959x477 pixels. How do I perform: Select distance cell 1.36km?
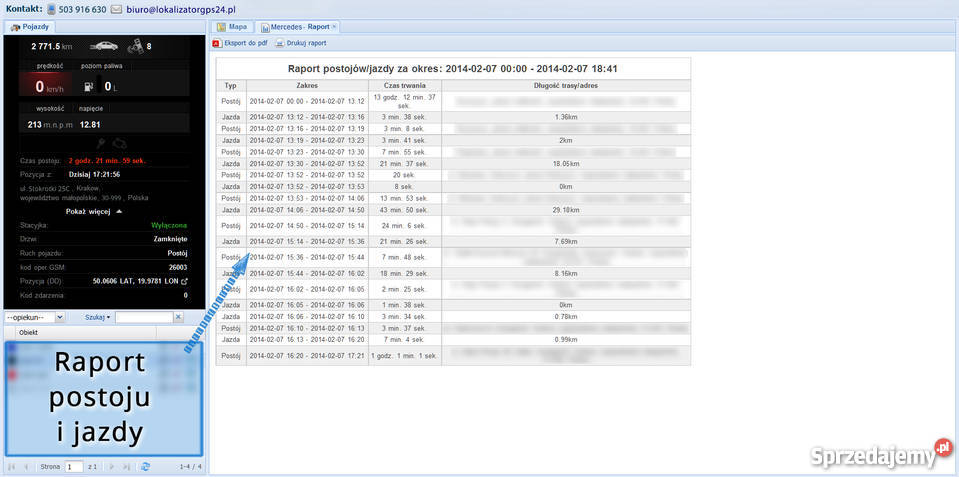coord(566,117)
